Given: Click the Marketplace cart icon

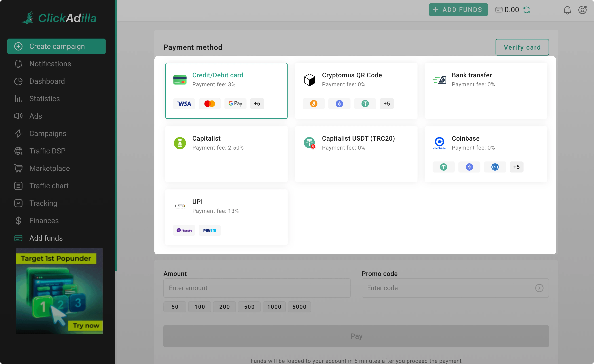Looking at the screenshot, I should (18, 168).
